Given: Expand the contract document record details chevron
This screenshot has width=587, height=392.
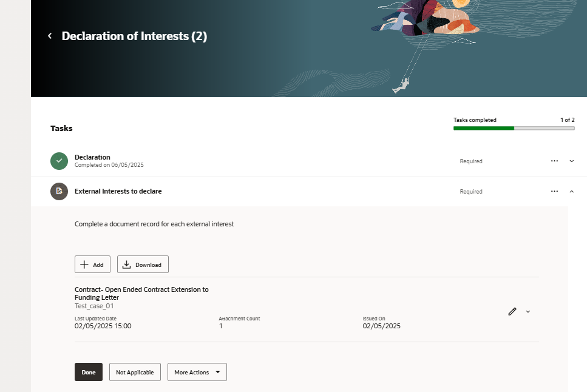Looking at the screenshot, I should 528,311.
